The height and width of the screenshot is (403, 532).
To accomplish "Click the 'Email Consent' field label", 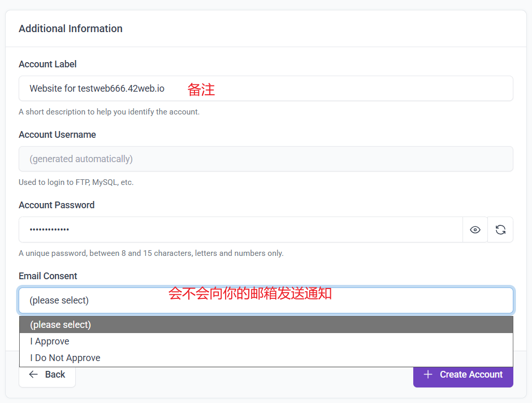I will (48, 276).
